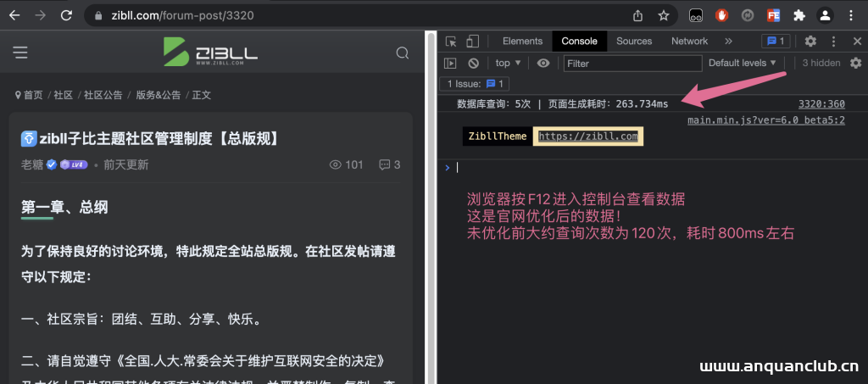
Task: Click the 数据库查询 log message
Action: click(563, 104)
